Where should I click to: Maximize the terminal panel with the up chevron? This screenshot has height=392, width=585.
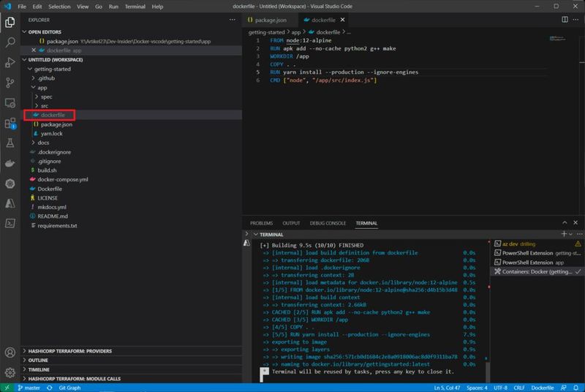tap(565, 222)
